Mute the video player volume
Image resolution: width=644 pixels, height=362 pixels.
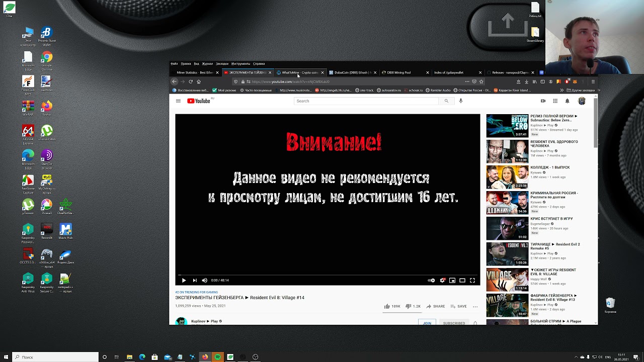(x=204, y=280)
